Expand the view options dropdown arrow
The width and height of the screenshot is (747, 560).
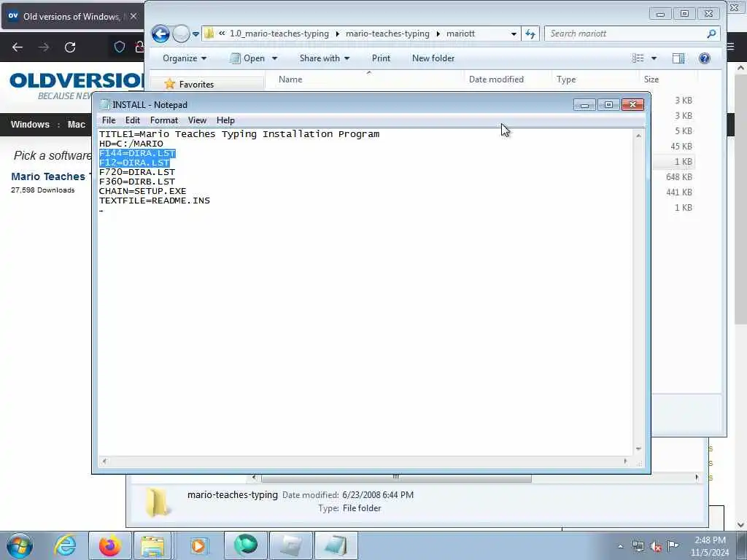tap(654, 58)
